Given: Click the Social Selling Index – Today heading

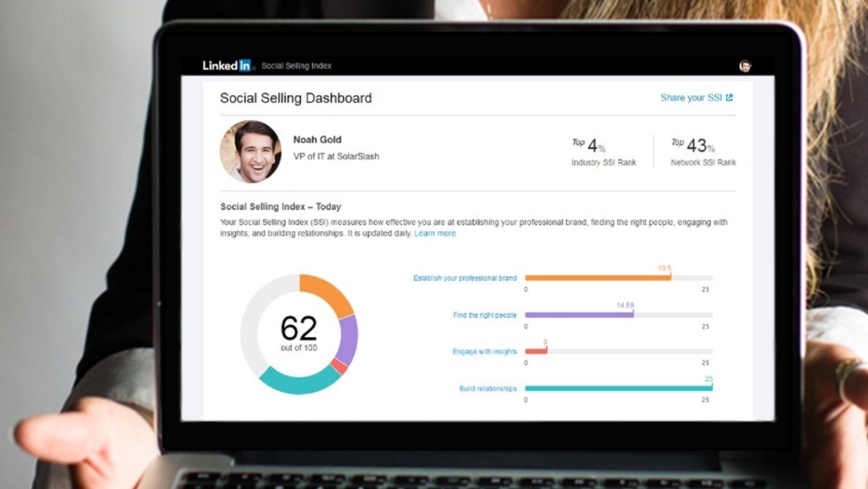Looking at the screenshot, I should (281, 207).
